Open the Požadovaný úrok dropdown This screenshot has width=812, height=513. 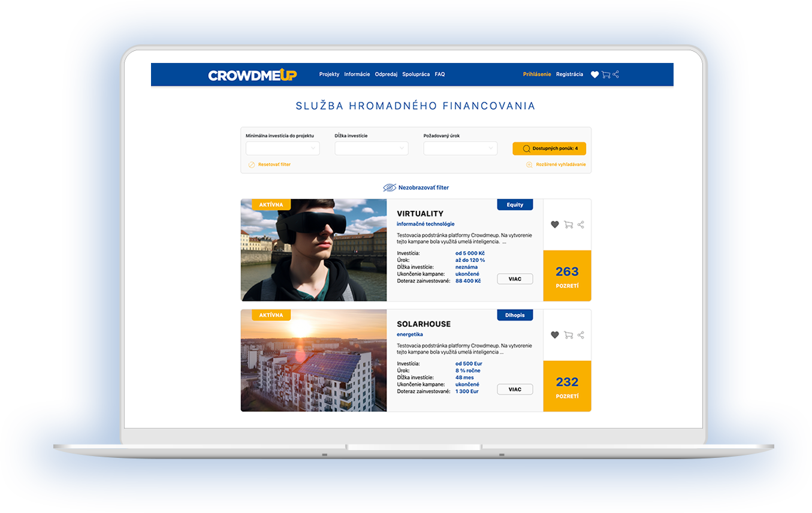point(460,149)
